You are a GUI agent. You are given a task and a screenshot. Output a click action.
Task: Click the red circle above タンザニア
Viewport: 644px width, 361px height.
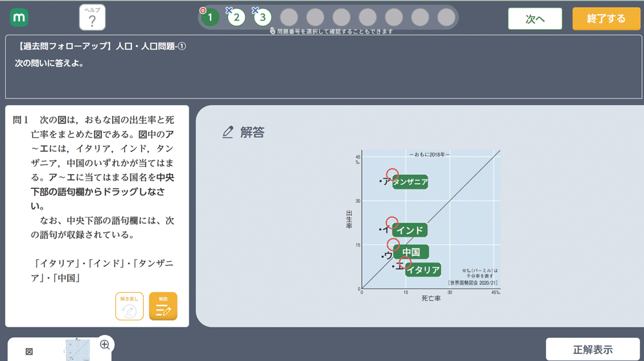(x=392, y=174)
